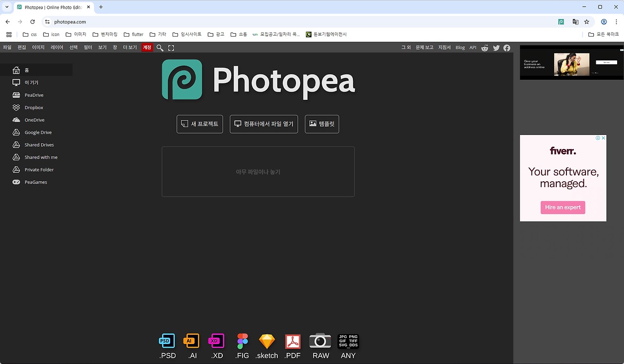Click Hire an expert in Fiverr ad
624x364 pixels.
pos(563,208)
